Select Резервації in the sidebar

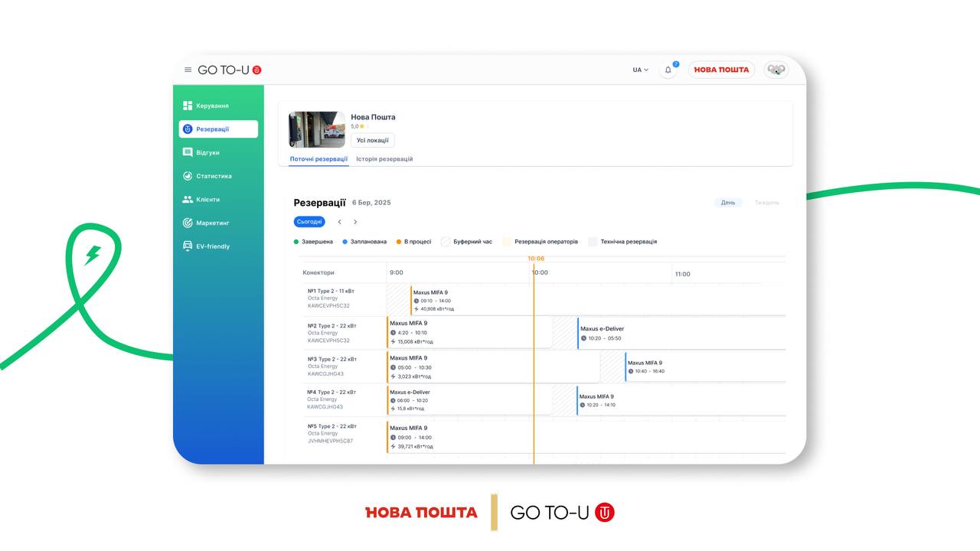218,129
